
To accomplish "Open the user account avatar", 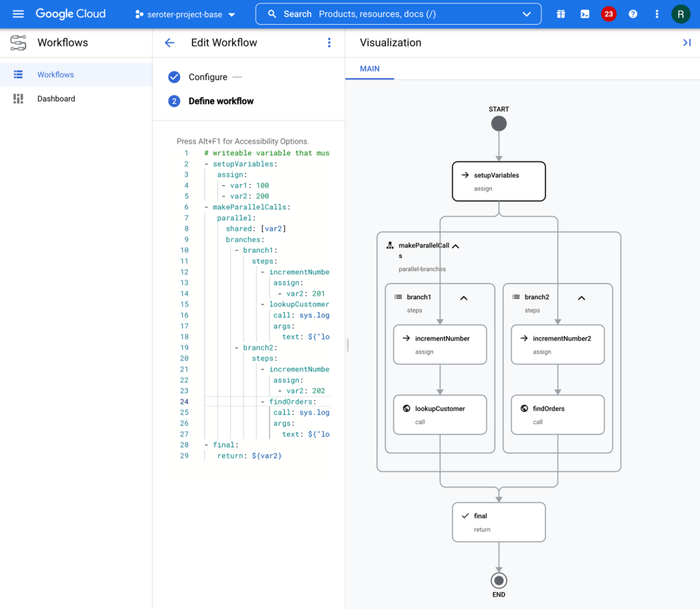I will (x=681, y=14).
